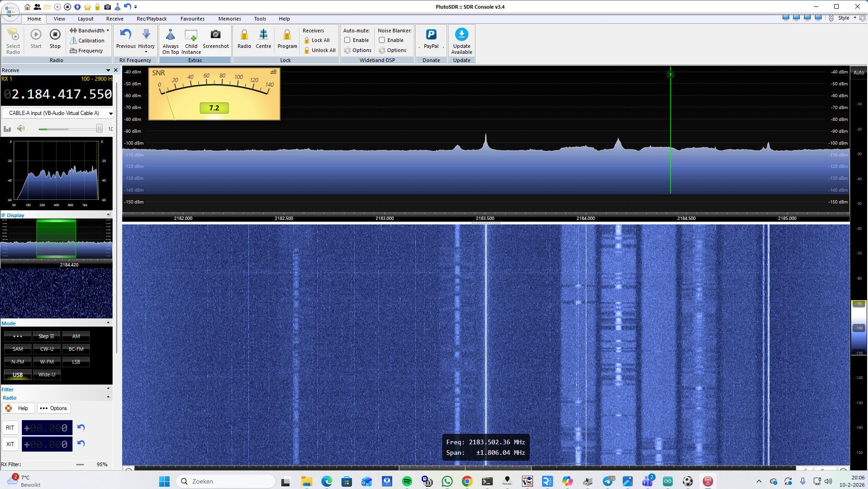Open Spotify from the taskbar
This screenshot has width=868, height=489.
(407, 481)
